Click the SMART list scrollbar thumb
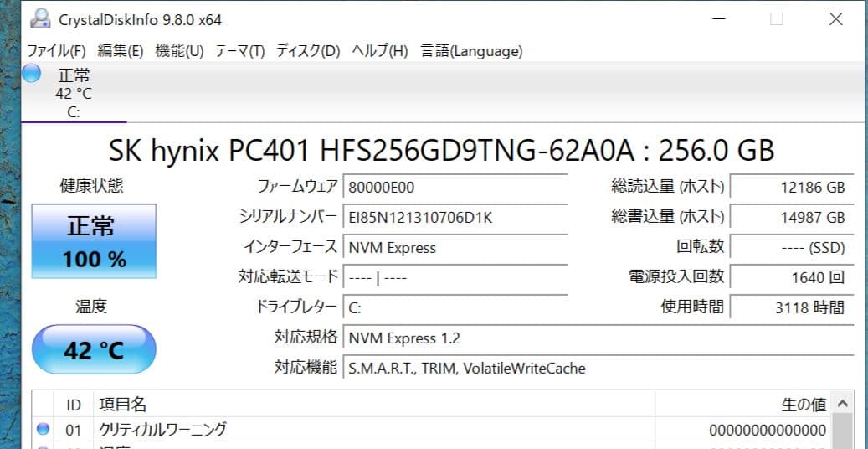Screen dimensions: 868x449 coord(843,431)
